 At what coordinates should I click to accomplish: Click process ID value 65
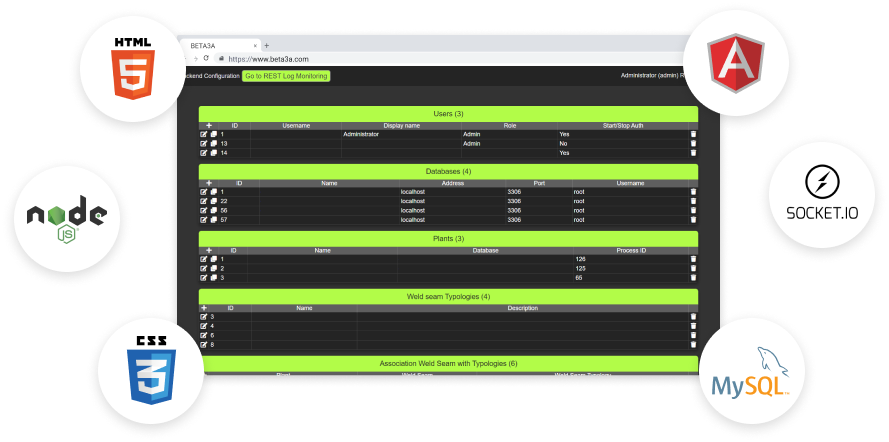(x=579, y=278)
